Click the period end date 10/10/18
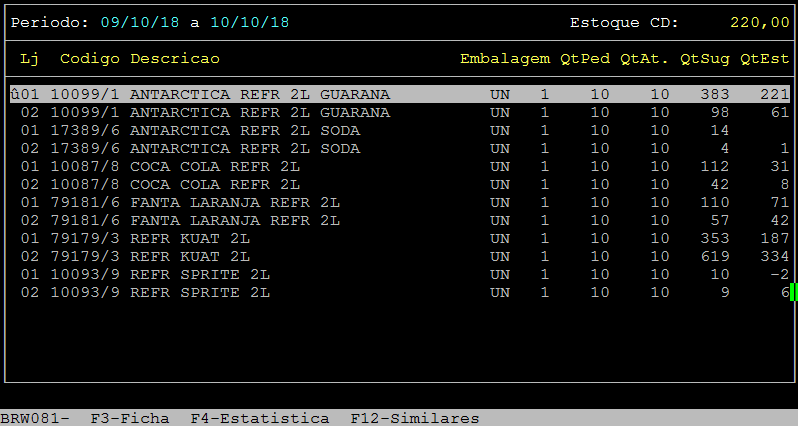798x426 pixels. tap(249, 22)
